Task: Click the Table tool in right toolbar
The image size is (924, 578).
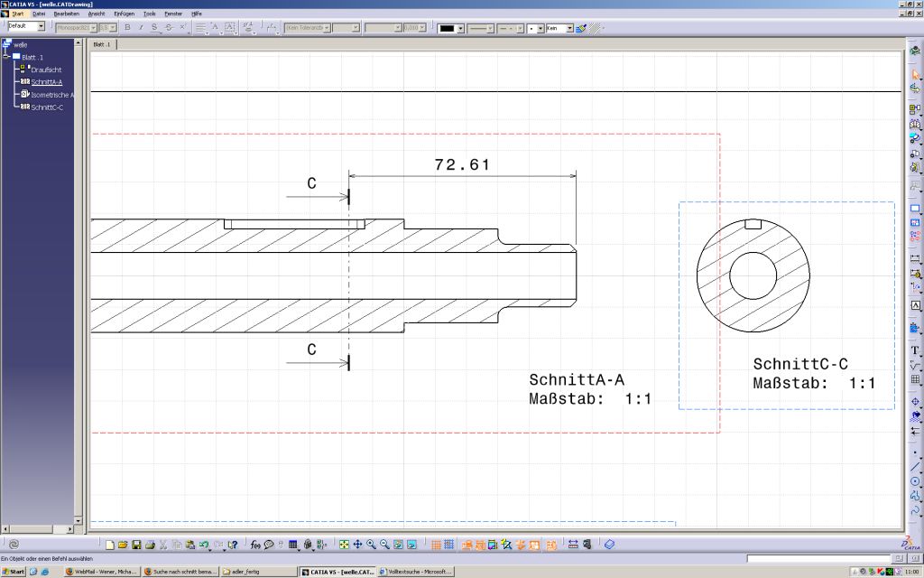Action: click(915, 379)
